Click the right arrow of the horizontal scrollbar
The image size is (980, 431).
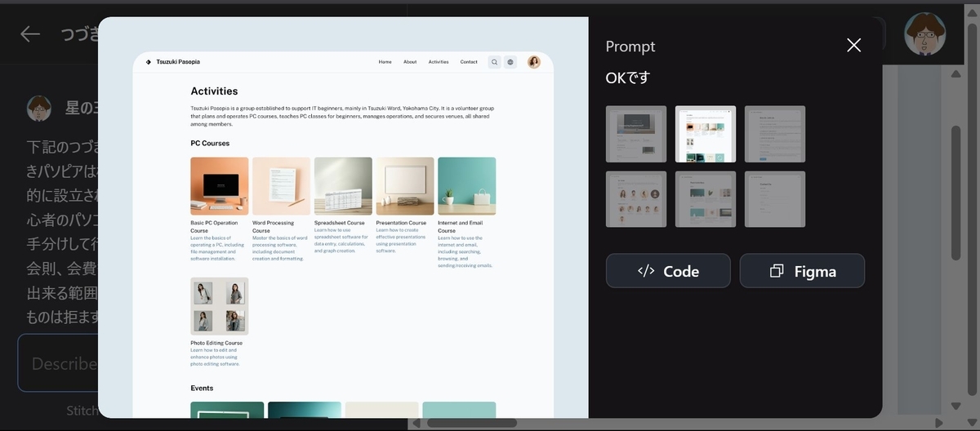coord(939,423)
